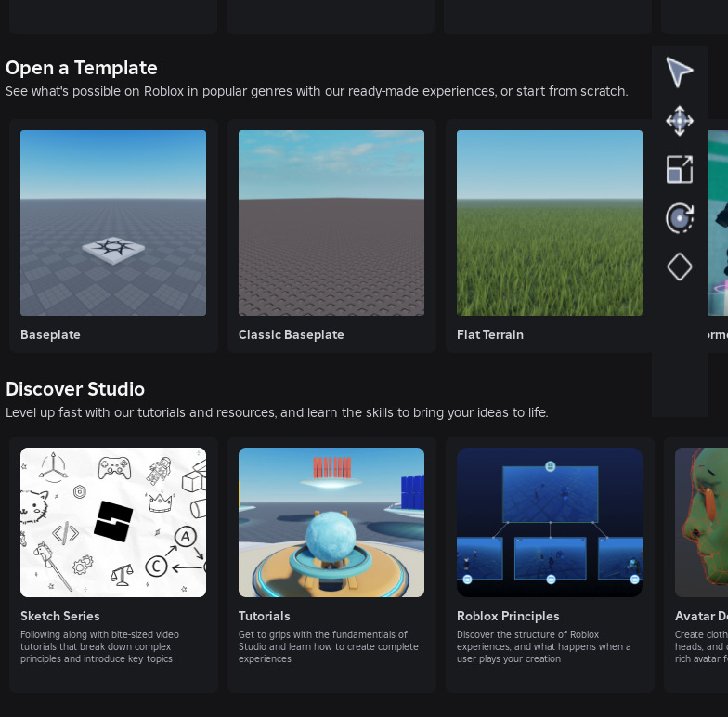Click the Sketch Series description text

click(99, 646)
